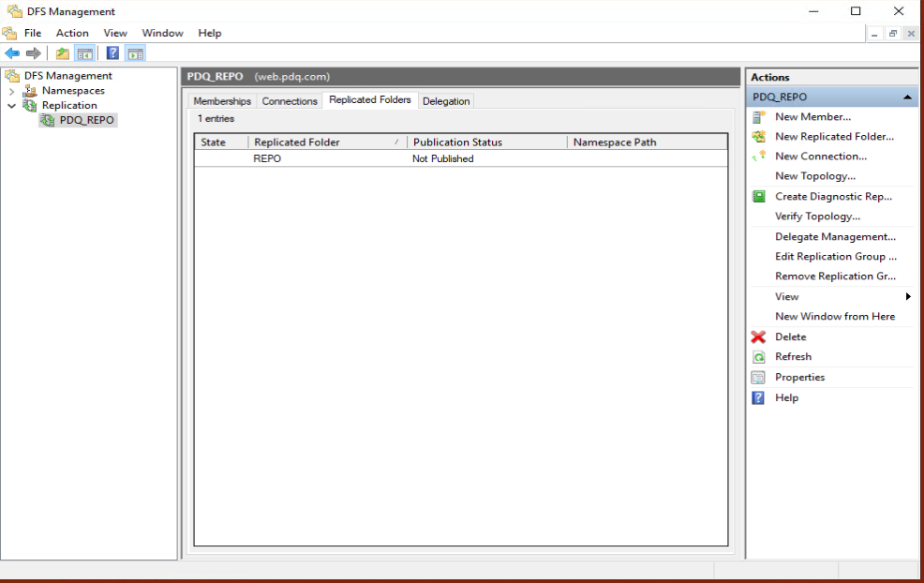Click the Help question mark icon in Actions
The height and width of the screenshot is (583, 924).
point(758,398)
